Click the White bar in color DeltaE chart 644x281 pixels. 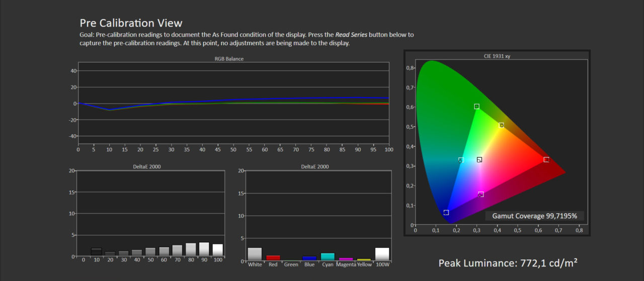pos(255,254)
